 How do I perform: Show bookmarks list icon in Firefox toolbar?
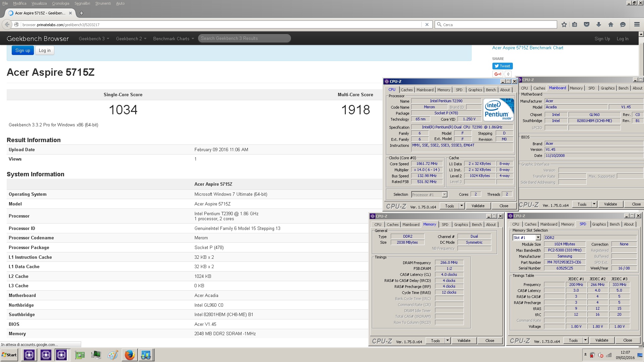click(x=575, y=24)
